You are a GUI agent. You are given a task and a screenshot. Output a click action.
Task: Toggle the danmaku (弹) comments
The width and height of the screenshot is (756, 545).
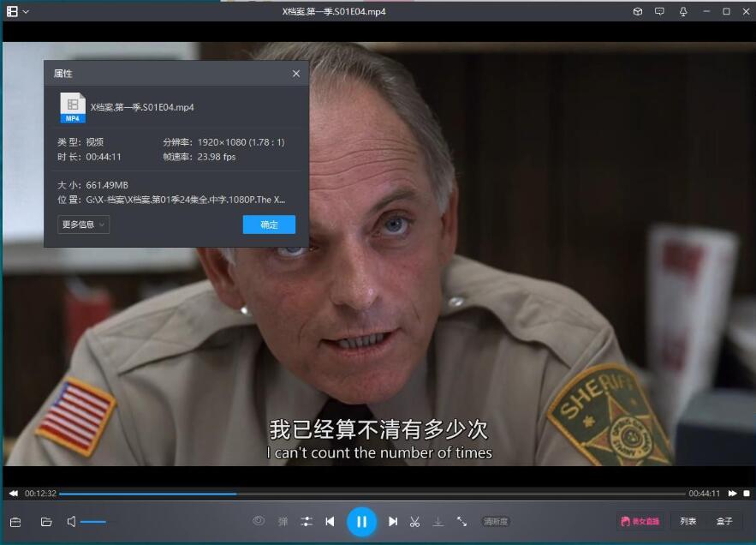[x=283, y=521]
